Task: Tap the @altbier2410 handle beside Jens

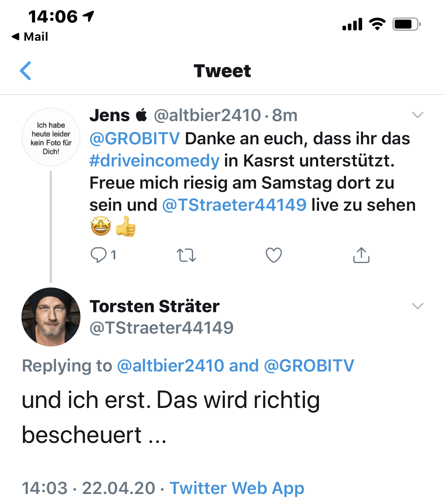Action: [x=207, y=115]
